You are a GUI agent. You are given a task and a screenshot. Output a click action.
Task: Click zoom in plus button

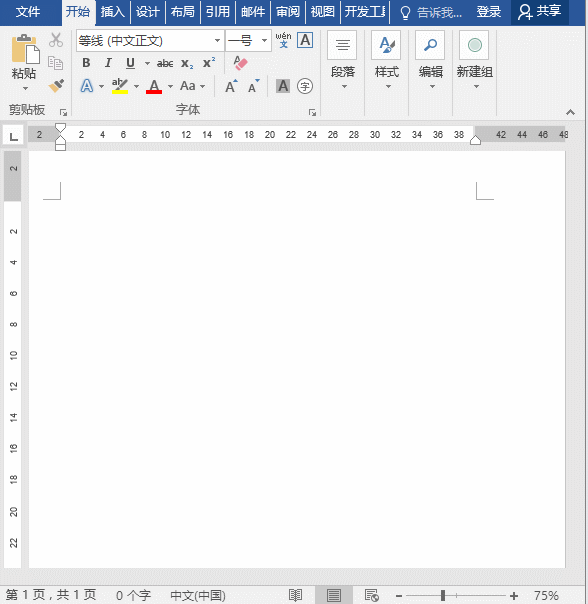click(x=514, y=596)
